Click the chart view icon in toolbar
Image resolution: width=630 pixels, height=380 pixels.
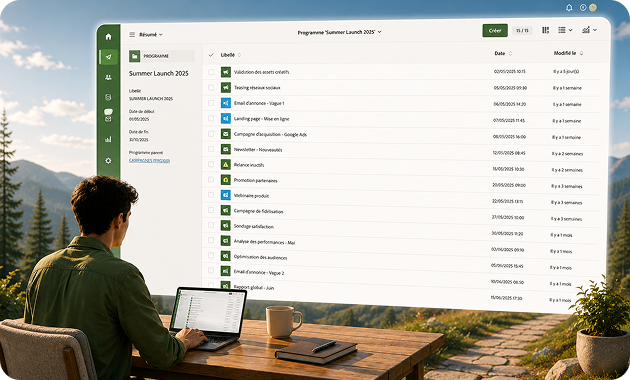click(586, 30)
